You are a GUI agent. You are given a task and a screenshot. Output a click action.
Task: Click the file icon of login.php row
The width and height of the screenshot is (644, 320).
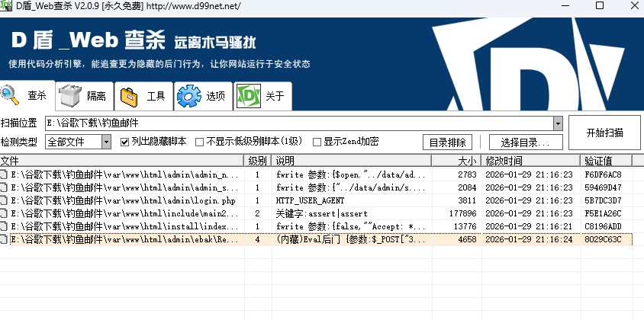5,200
